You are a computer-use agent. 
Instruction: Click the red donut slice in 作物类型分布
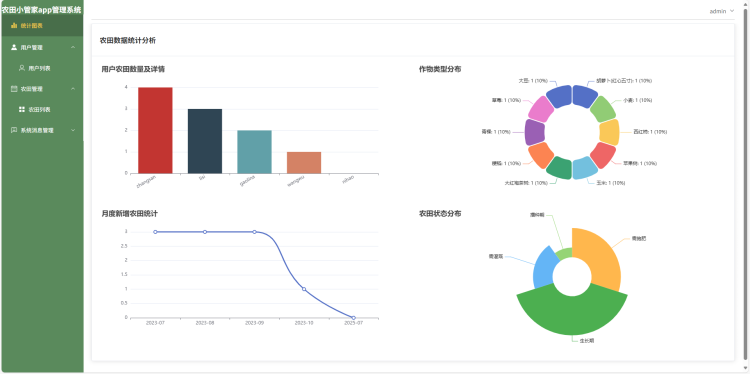[603, 155]
